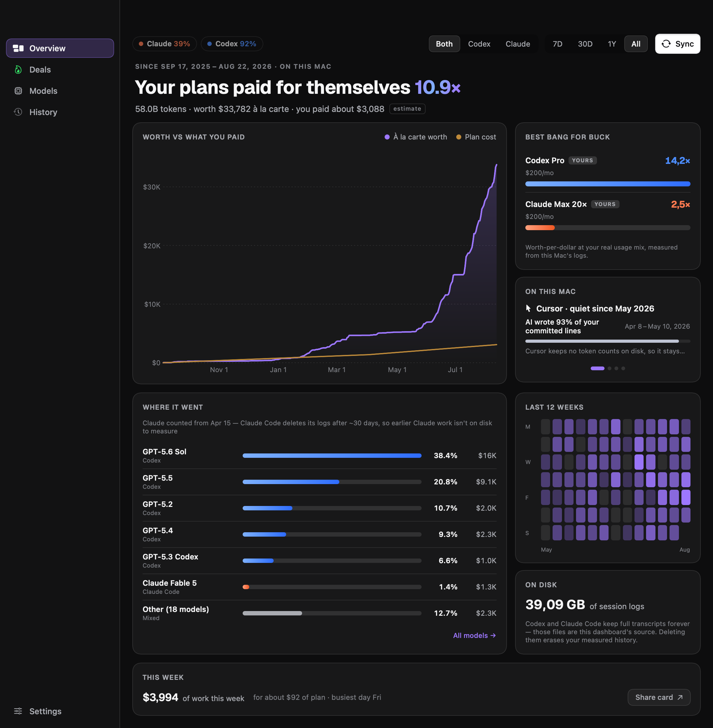
Task: Open the Overview sidebar item
Action: 60,48
